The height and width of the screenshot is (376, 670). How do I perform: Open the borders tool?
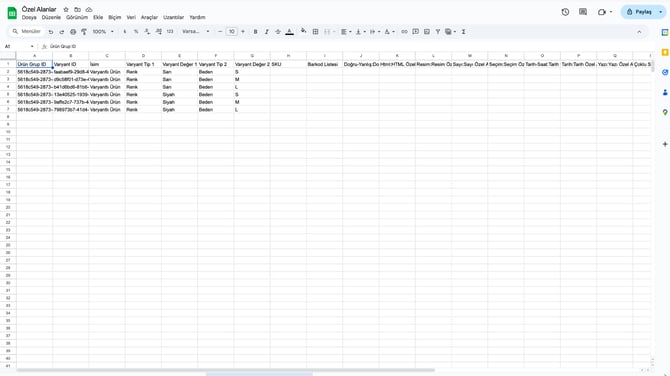point(315,32)
